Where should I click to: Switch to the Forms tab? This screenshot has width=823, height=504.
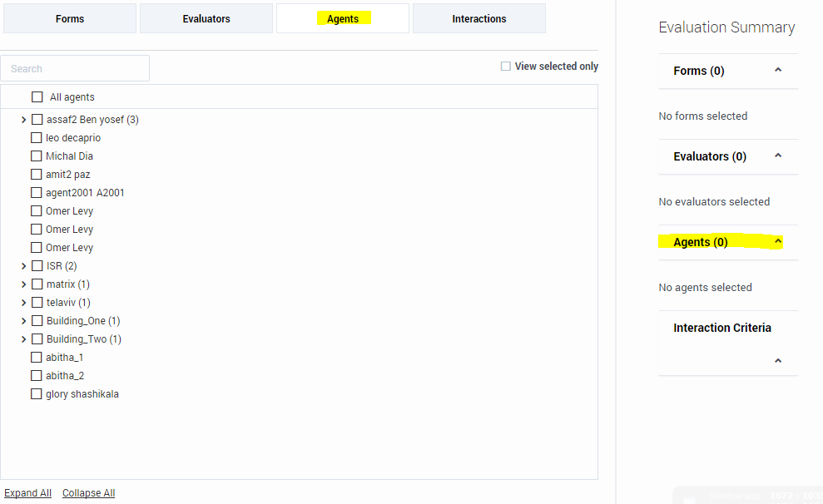coord(69,18)
